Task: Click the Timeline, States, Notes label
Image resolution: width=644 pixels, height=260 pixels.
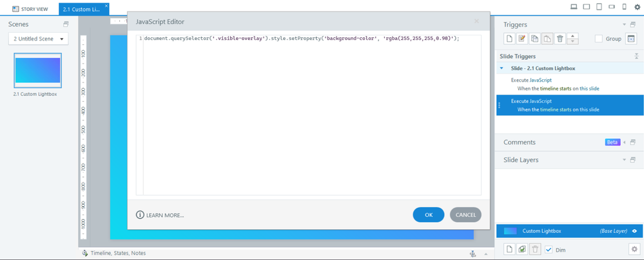Action: 118,254
